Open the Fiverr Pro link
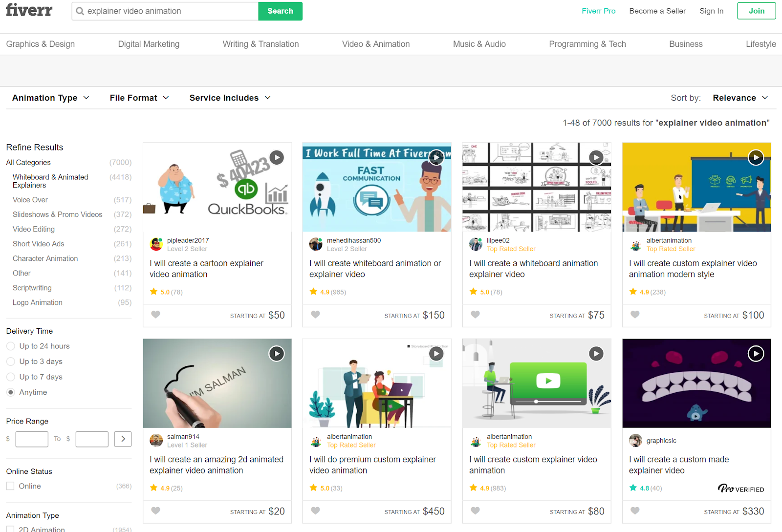Viewport: 782px width, 532px height. [598, 11]
